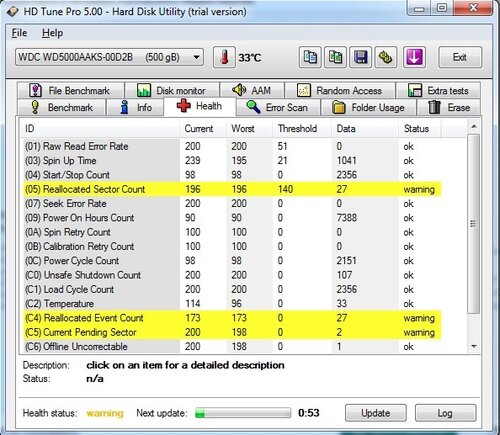The image size is (500, 435).
Task: Click the floppy disk save icon
Action: click(361, 57)
